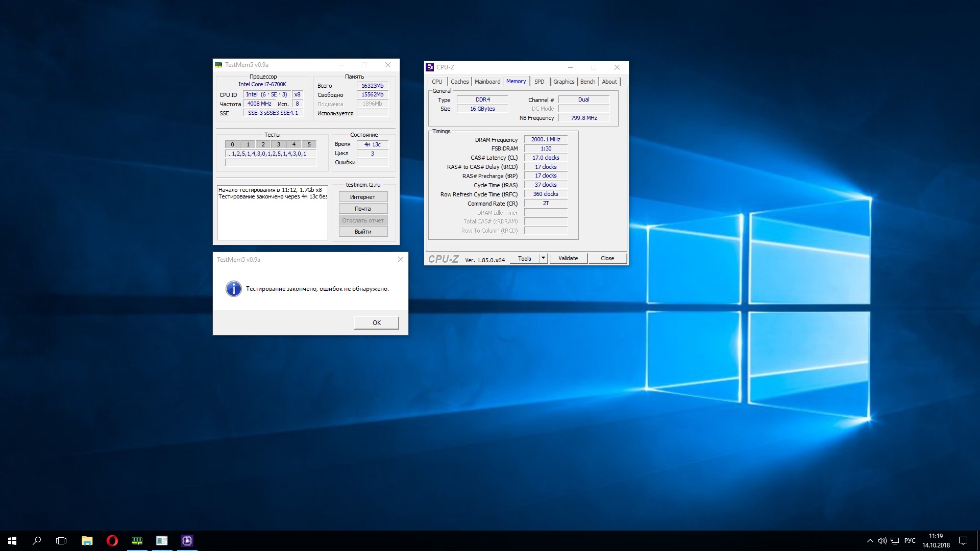The width and height of the screenshot is (980, 551).
Task: Open the volume control in tray
Action: pos(882,541)
